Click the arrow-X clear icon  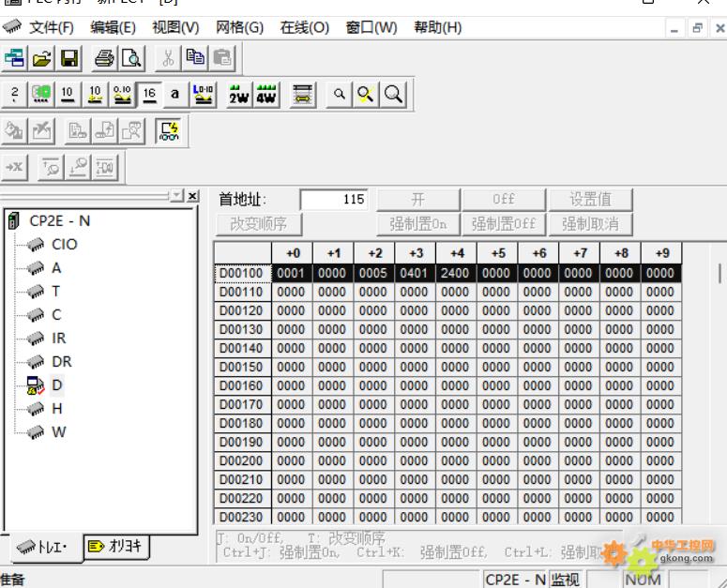click(x=14, y=167)
